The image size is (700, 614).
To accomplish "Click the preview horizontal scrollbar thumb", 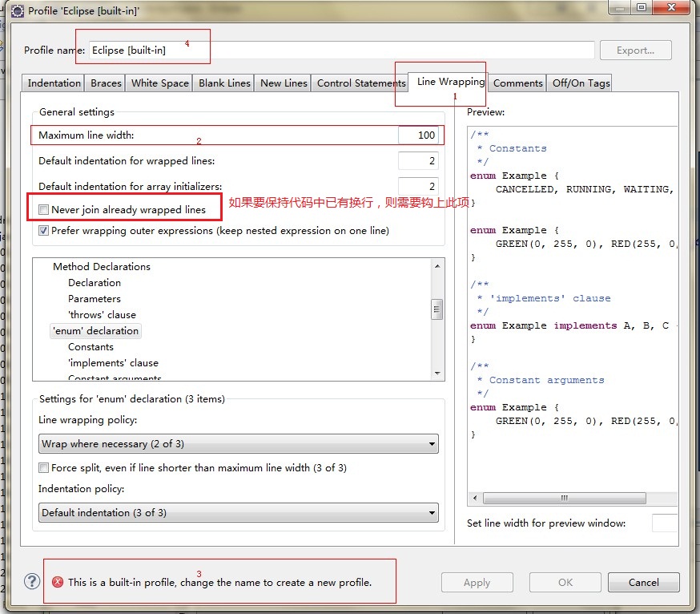I will (x=565, y=498).
